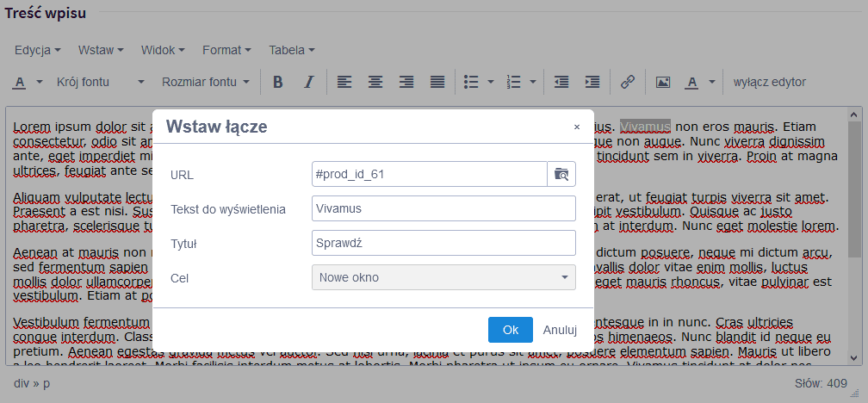Center align the text
The image size is (868, 403).
click(375, 82)
